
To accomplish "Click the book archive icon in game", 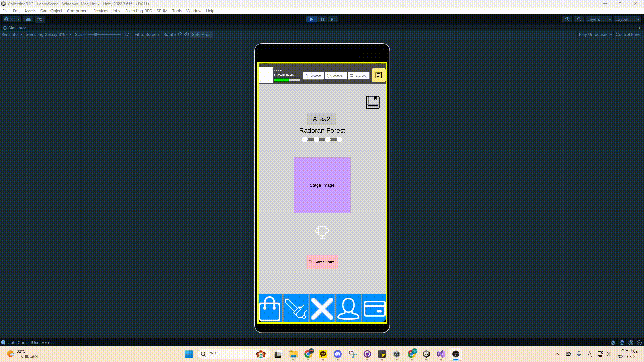I will tap(373, 102).
